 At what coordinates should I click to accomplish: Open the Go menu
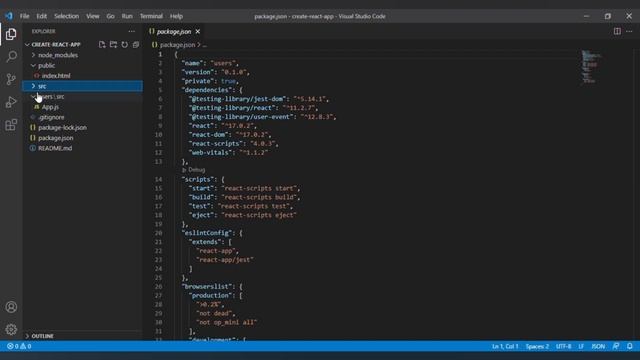pos(110,16)
